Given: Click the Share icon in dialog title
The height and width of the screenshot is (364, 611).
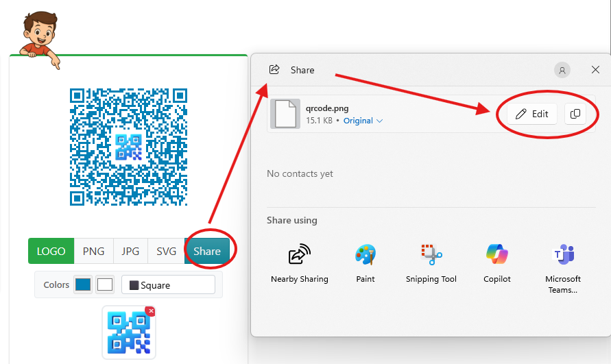Looking at the screenshot, I should point(274,70).
